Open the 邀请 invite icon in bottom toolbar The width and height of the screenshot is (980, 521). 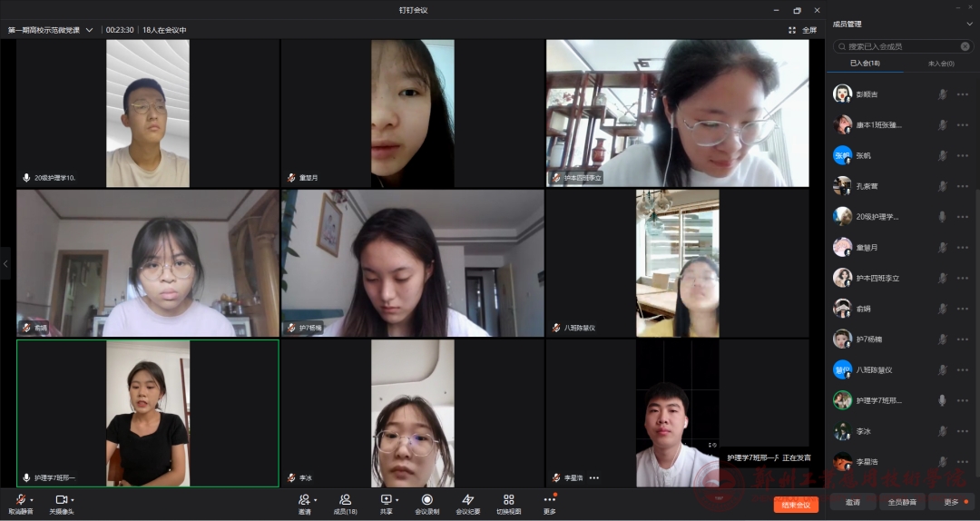pos(304,499)
